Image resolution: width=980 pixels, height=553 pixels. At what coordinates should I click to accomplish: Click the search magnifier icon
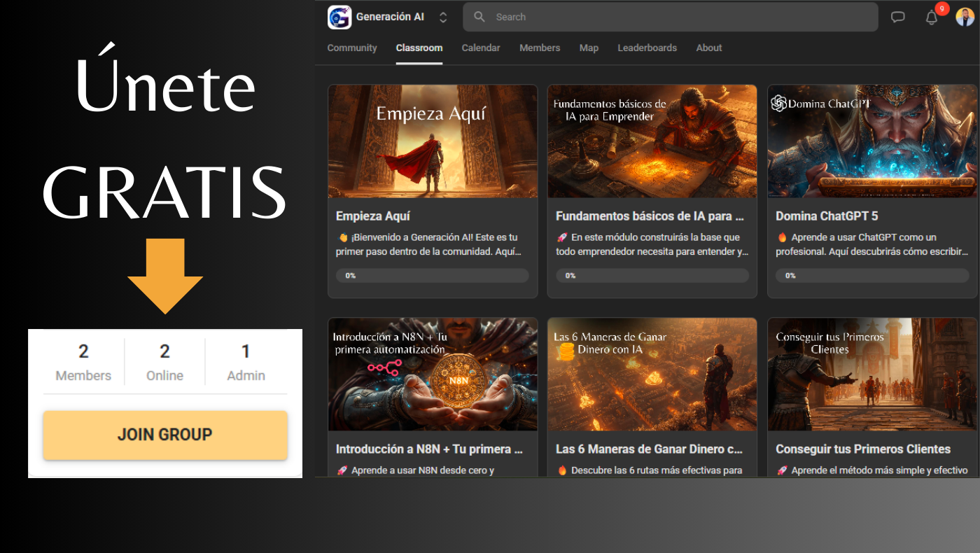479,17
